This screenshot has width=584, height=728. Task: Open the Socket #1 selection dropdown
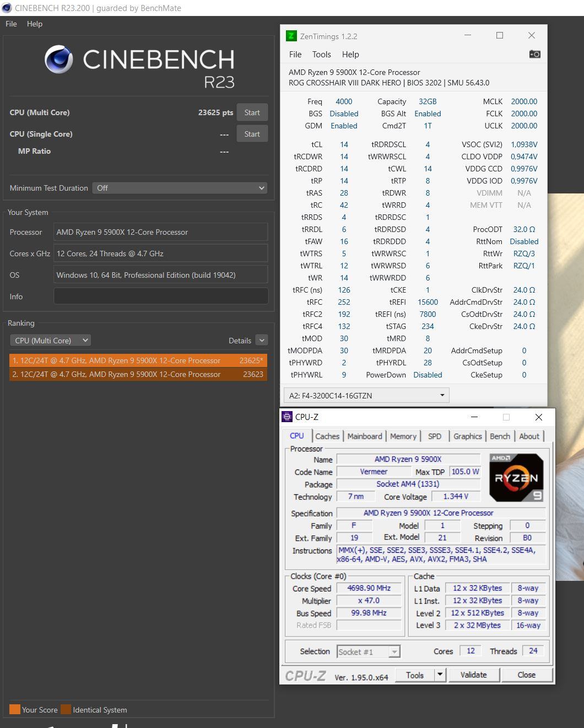(x=368, y=652)
